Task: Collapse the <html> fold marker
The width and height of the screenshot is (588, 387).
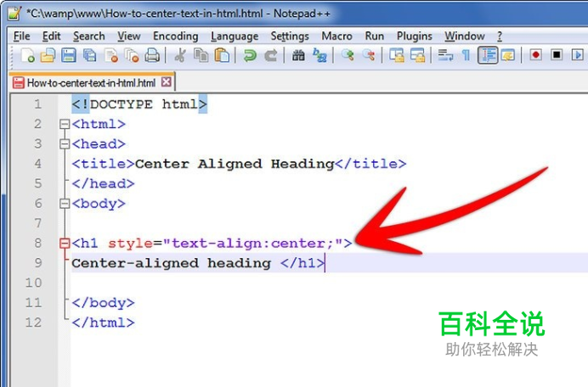Action: coord(65,124)
